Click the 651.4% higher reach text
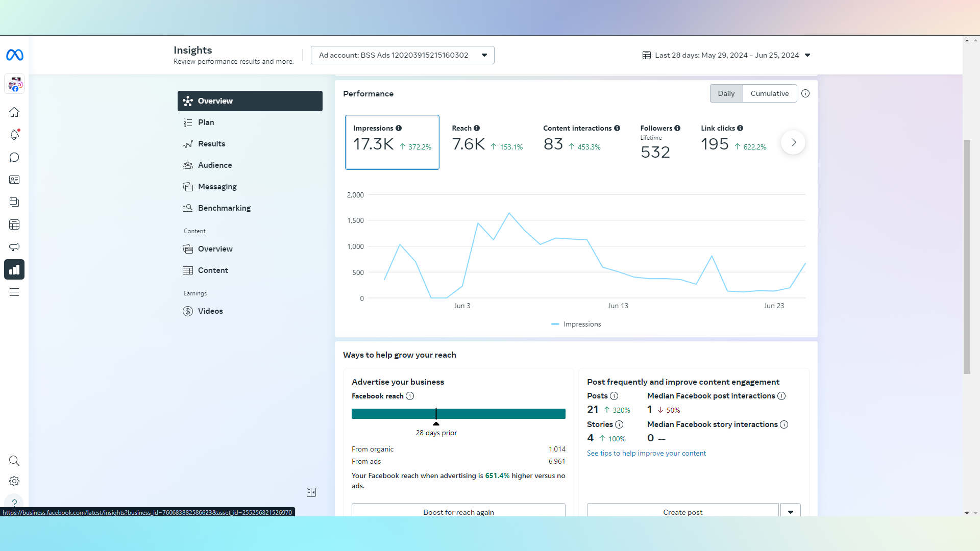 point(497,475)
